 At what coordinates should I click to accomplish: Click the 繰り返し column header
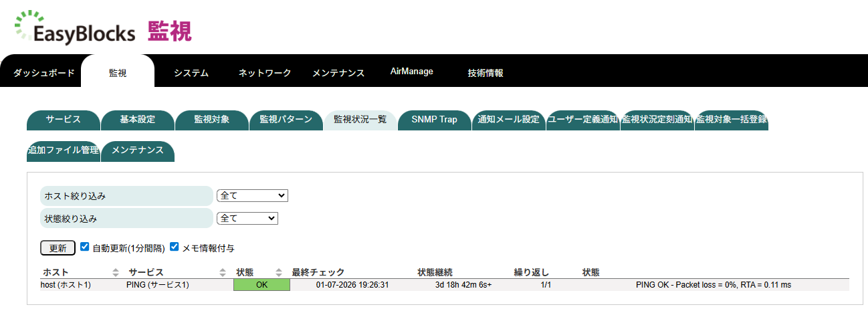pyautogui.click(x=531, y=273)
